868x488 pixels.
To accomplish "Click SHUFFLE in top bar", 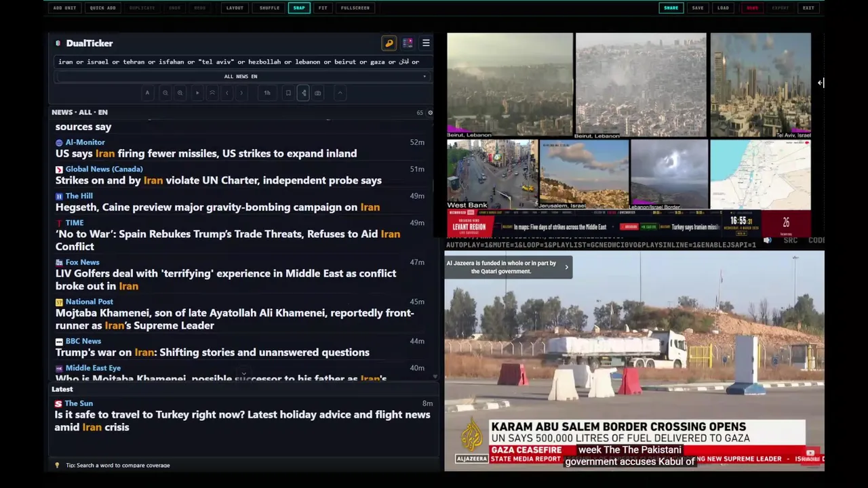I will pos(269,8).
